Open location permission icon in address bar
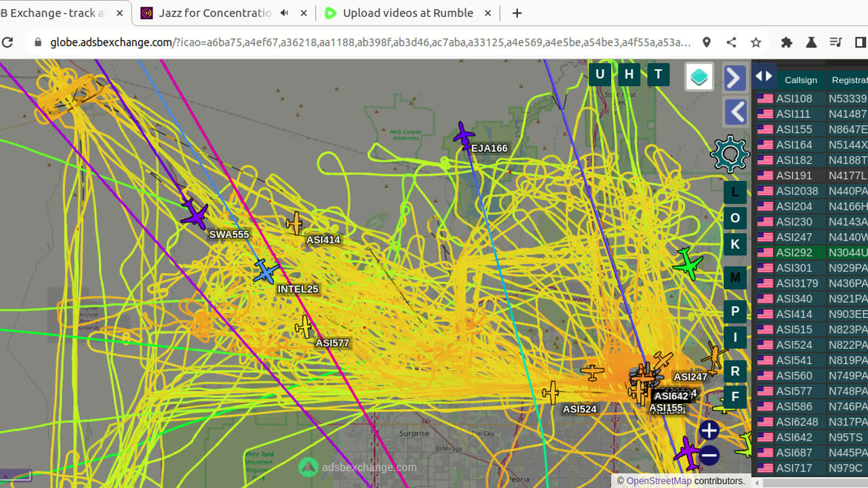 707,42
